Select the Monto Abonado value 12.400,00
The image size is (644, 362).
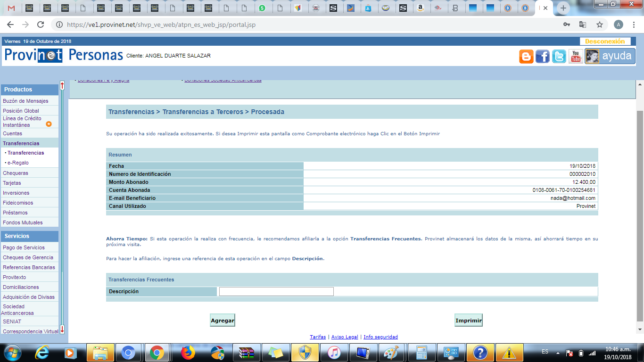(584, 182)
